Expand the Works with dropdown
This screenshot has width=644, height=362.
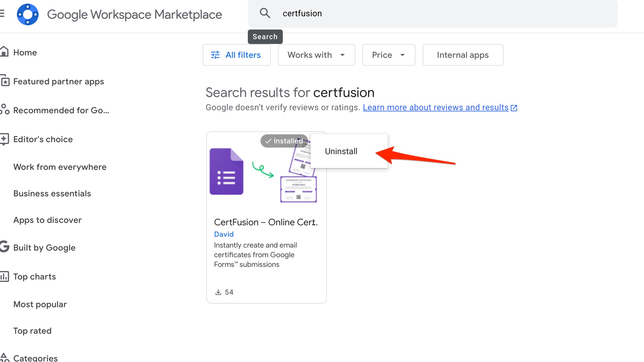point(316,55)
